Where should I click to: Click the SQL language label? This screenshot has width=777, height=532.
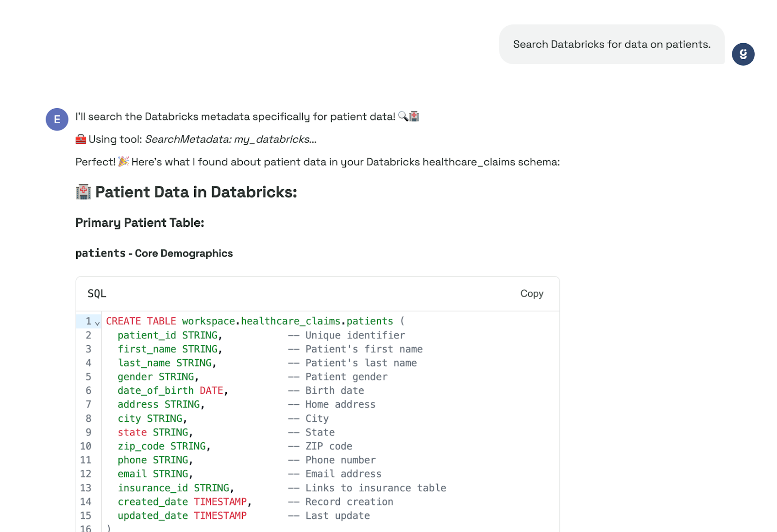pyautogui.click(x=97, y=294)
